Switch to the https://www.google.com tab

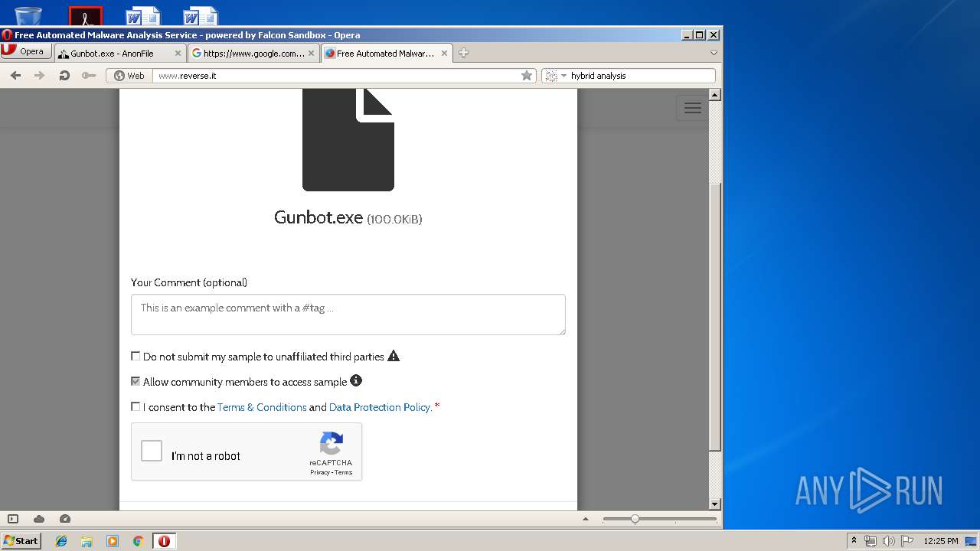(x=253, y=54)
